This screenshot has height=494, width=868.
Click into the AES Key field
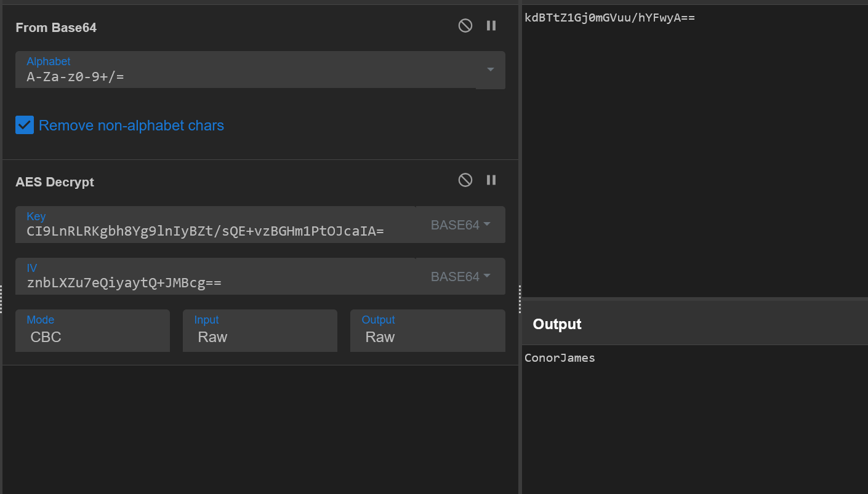point(215,231)
